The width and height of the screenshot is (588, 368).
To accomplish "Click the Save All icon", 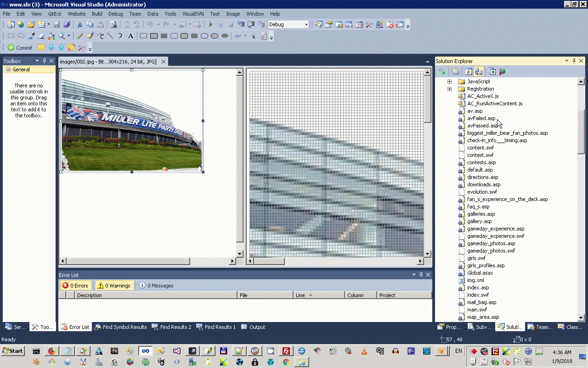I will [67, 24].
